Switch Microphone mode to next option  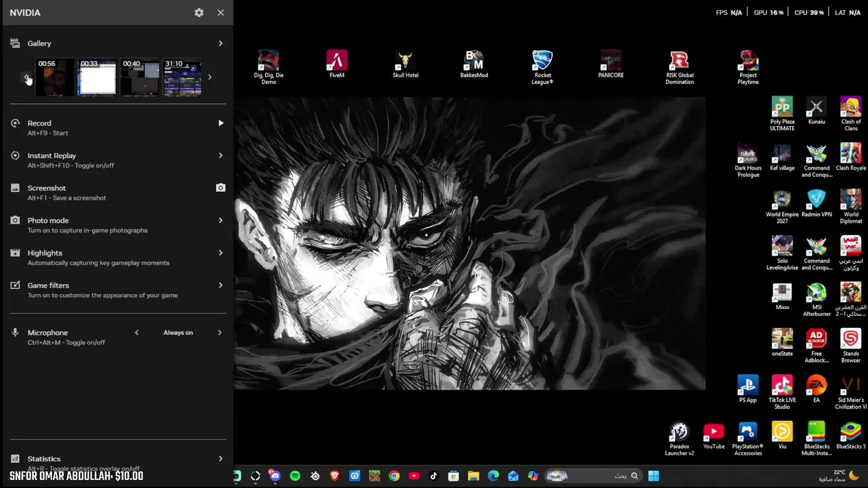(220, 333)
